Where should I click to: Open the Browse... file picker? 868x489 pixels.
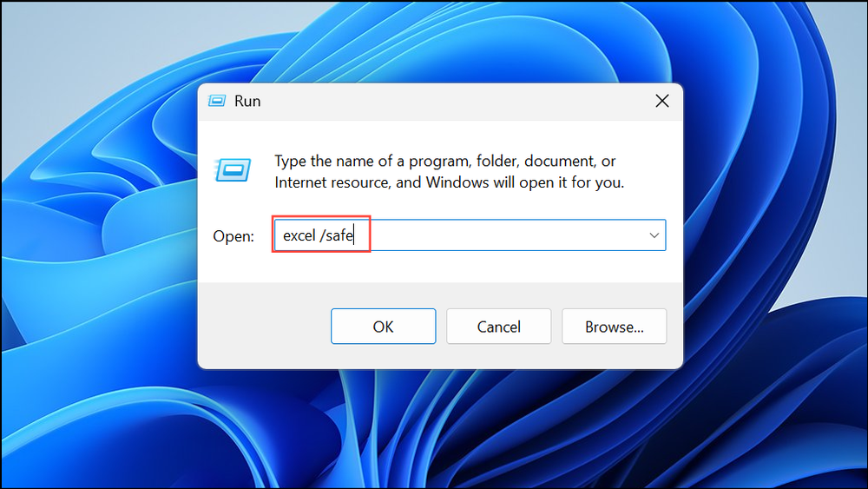click(x=614, y=327)
